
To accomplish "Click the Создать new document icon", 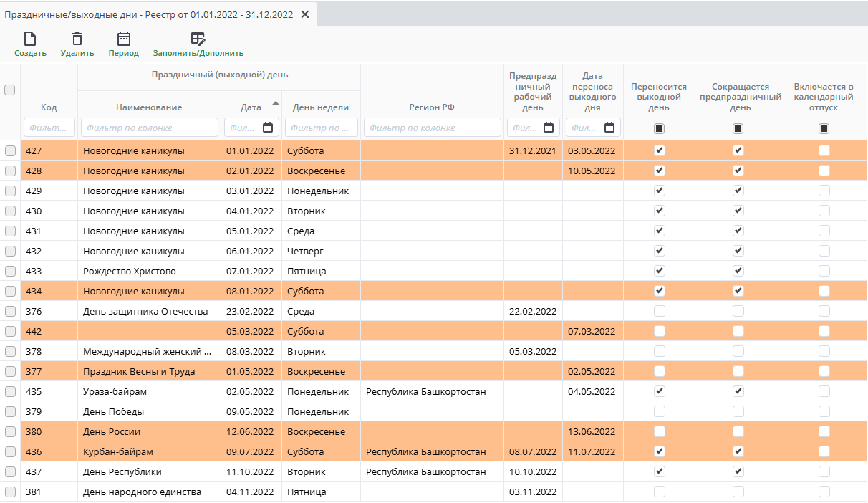I will click(x=30, y=39).
